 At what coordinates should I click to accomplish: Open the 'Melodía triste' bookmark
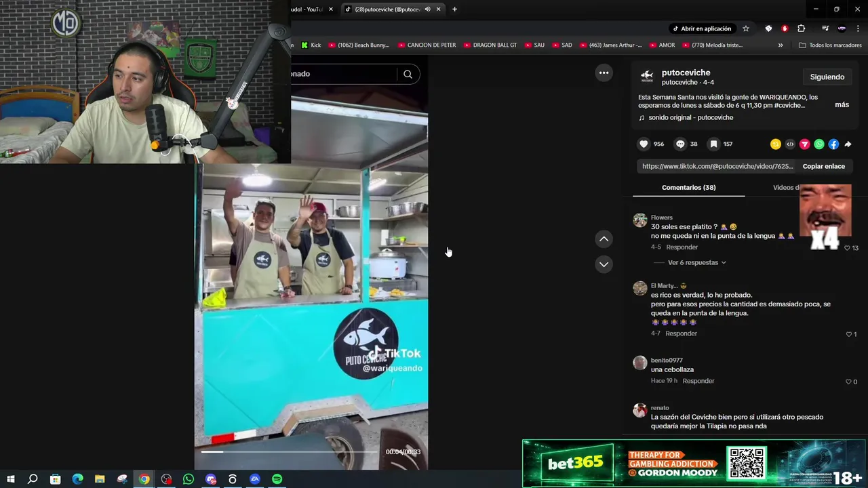712,45
